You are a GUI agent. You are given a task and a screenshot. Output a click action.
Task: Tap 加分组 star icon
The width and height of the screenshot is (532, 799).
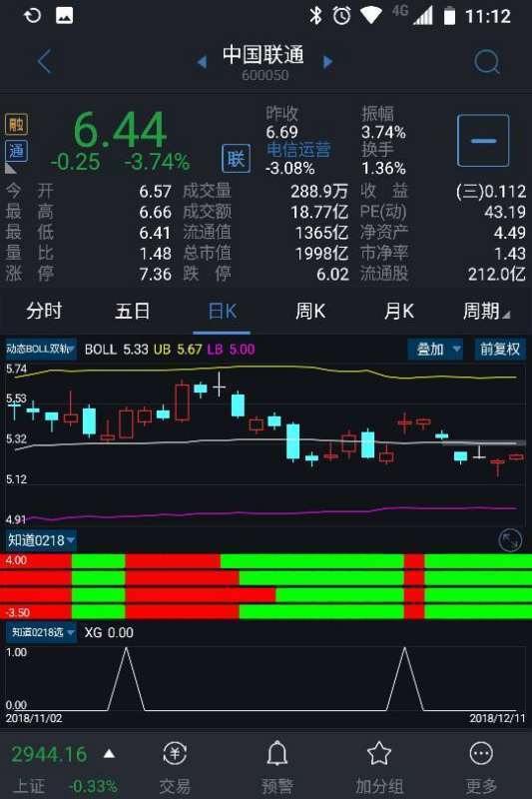[x=378, y=753]
